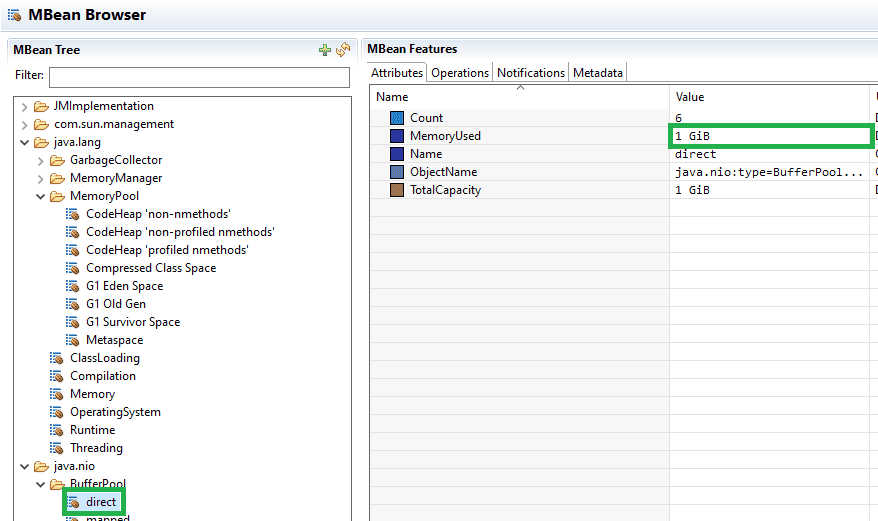The height and width of the screenshot is (521, 878).
Task: Click the GarbageCollector folder icon
Action: (57, 161)
